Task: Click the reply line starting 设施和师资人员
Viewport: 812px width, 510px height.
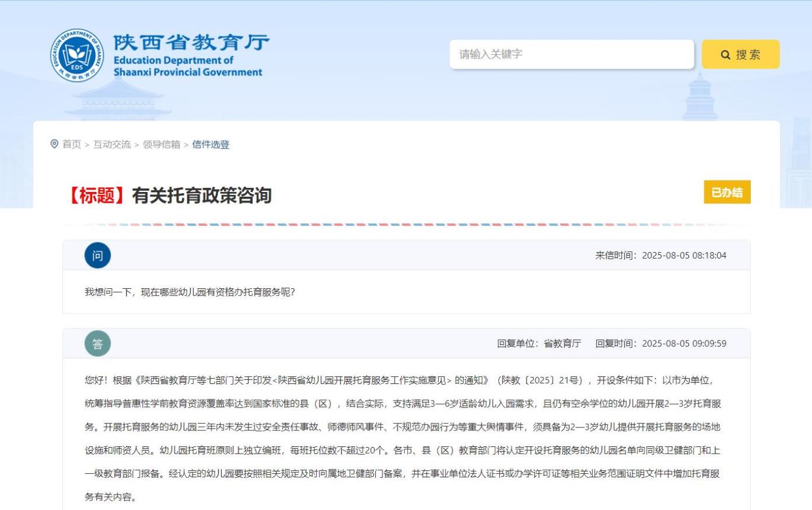Action: [x=402, y=451]
